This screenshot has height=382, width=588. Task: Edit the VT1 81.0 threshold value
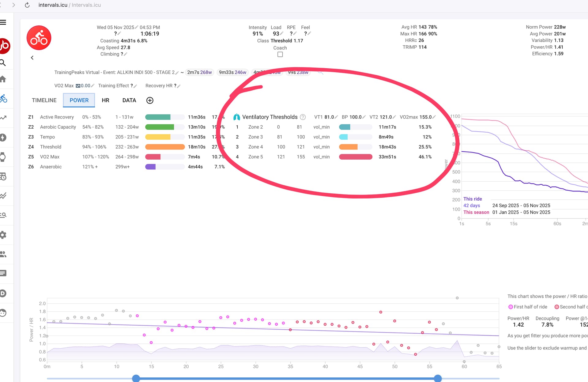(x=336, y=117)
